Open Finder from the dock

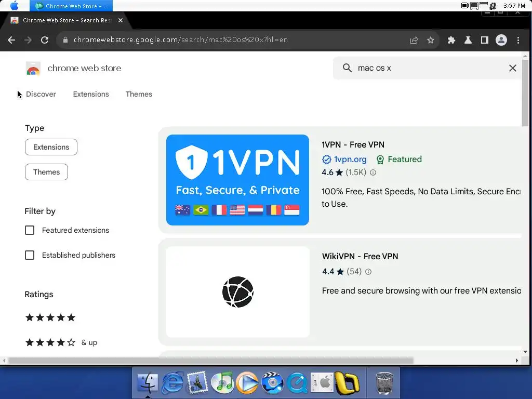click(x=147, y=383)
